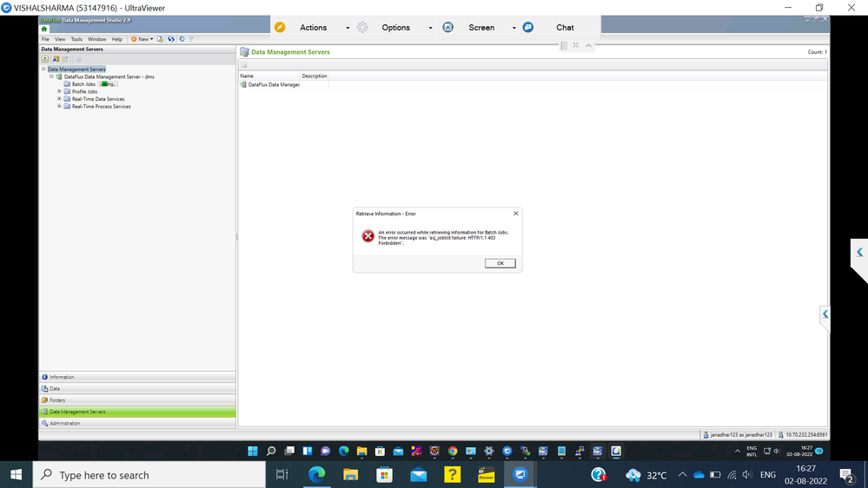
Task: Collapse the UltraViewer toolbar with up chevron
Action: (588, 45)
